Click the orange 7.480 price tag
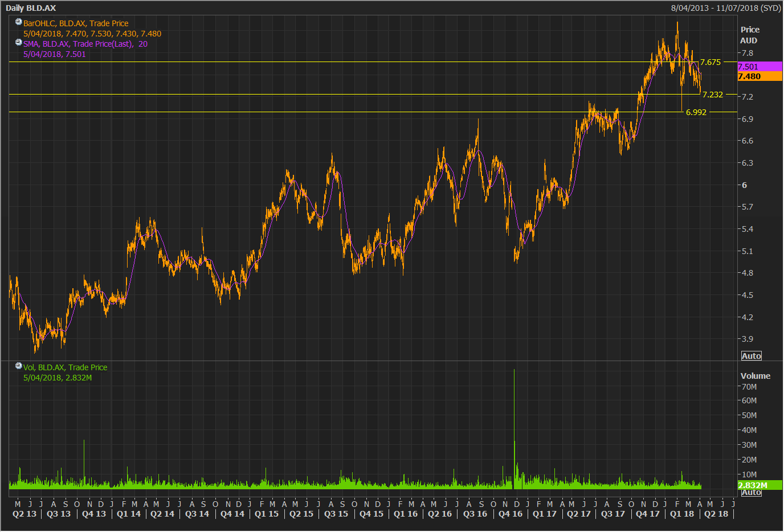The image size is (784, 532). coord(760,76)
